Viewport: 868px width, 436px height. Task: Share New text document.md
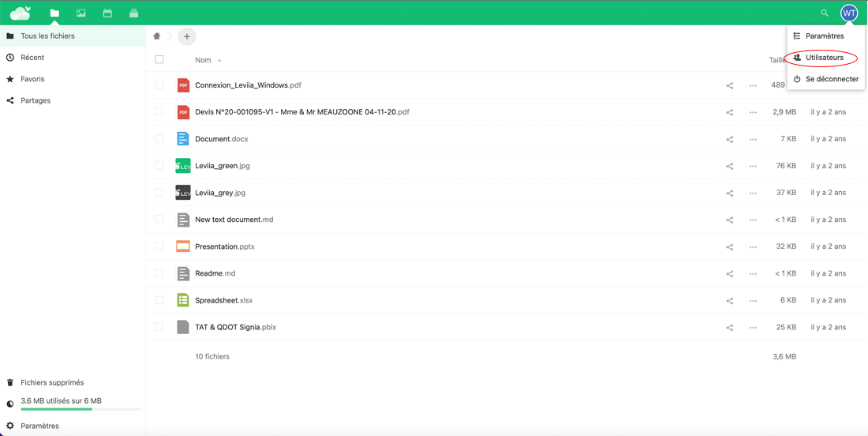730,220
